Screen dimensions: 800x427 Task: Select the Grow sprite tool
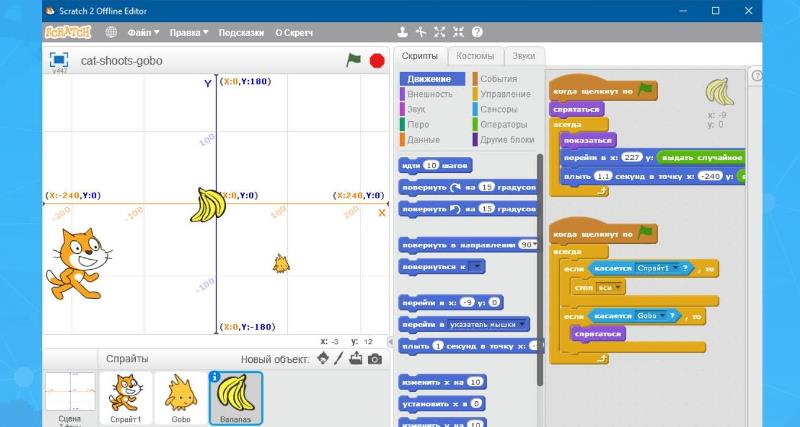pos(440,32)
